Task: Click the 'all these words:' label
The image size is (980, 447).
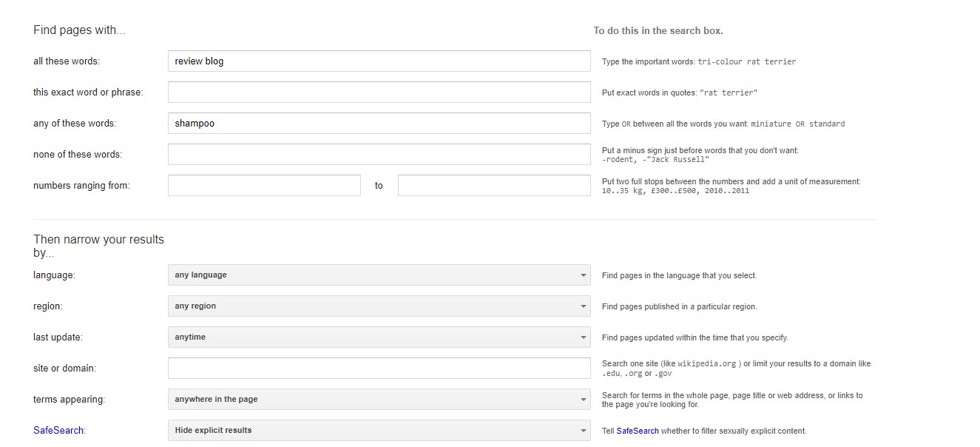Action: 67,61
